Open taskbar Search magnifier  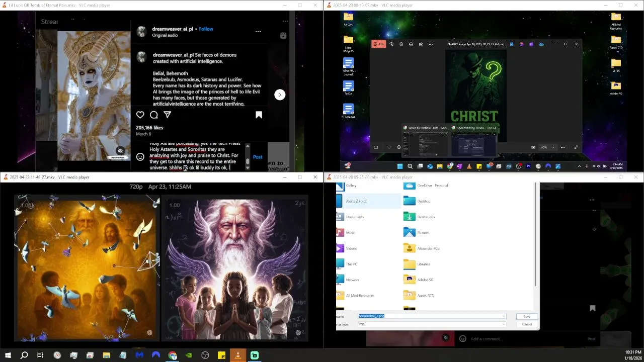(x=24, y=355)
